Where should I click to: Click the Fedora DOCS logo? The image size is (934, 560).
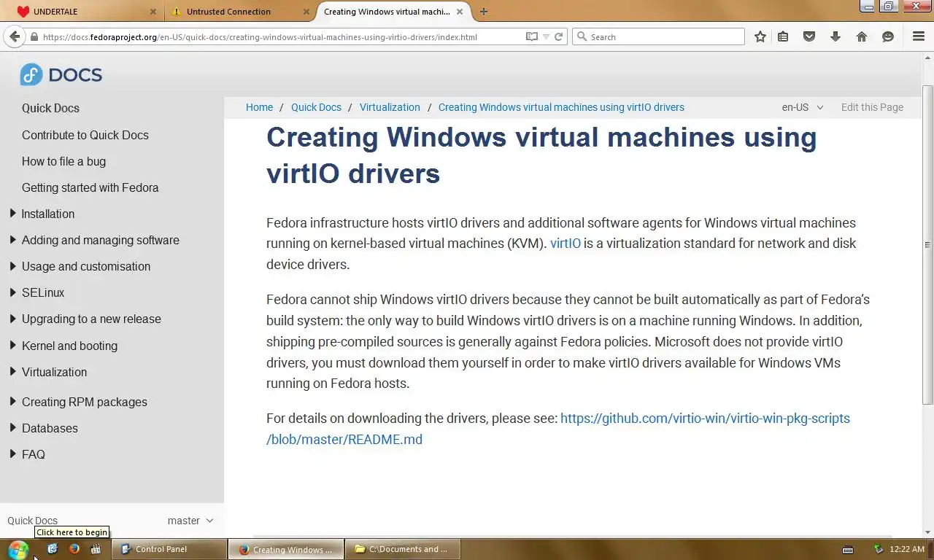click(61, 74)
